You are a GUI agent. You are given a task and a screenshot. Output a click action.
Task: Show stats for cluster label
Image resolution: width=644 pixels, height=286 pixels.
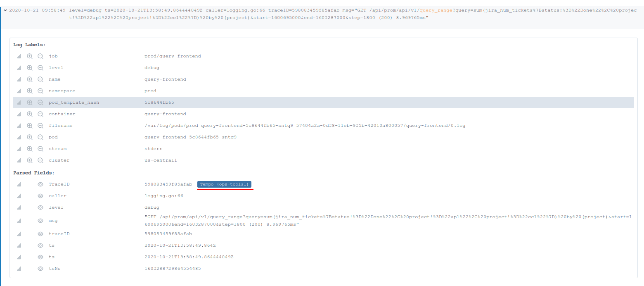(x=19, y=160)
